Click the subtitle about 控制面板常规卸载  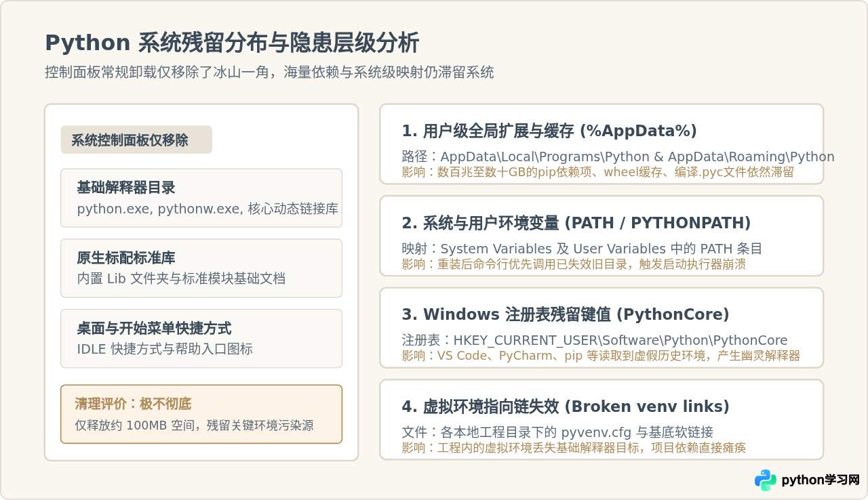(x=269, y=72)
